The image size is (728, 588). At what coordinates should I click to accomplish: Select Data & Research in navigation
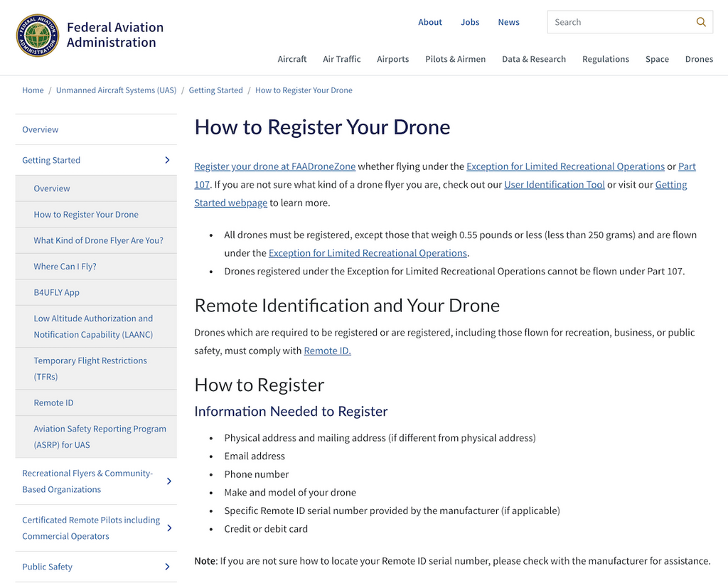(x=533, y=59)
